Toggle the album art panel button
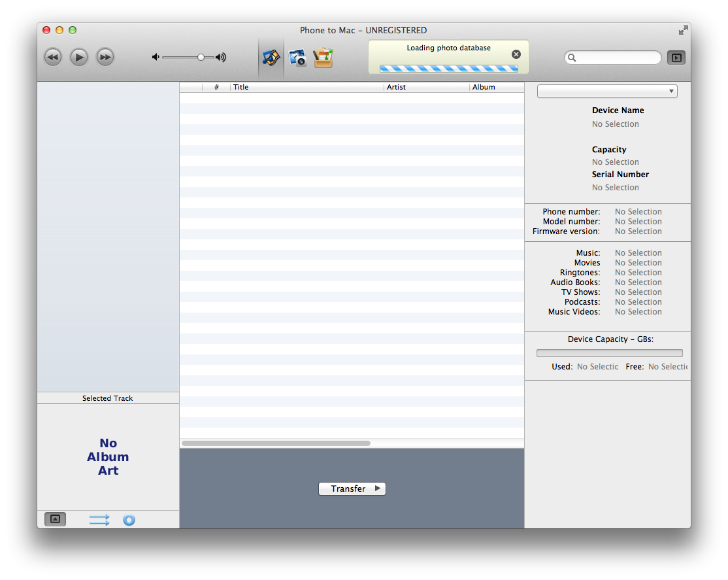The height and width of the screenshot is (580, 728). (55, 519)
